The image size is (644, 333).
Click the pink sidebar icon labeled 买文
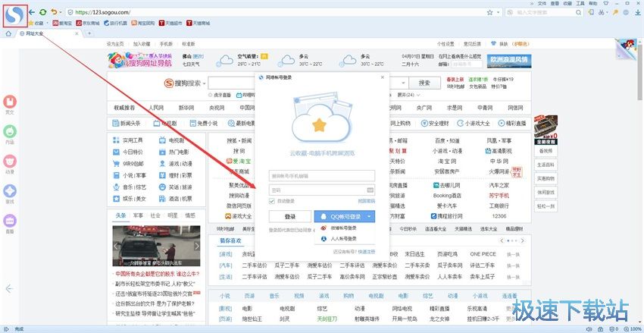click(x=10, y=102)
